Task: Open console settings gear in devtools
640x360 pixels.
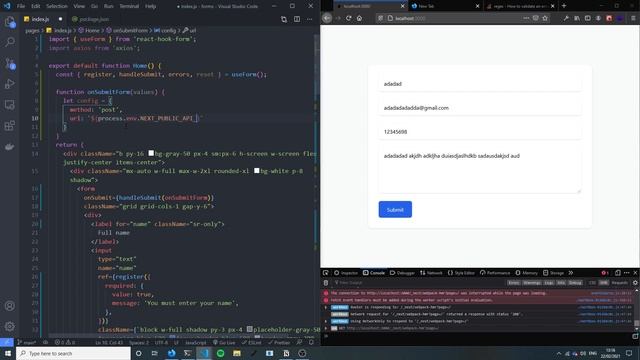Action: (635, 282)
